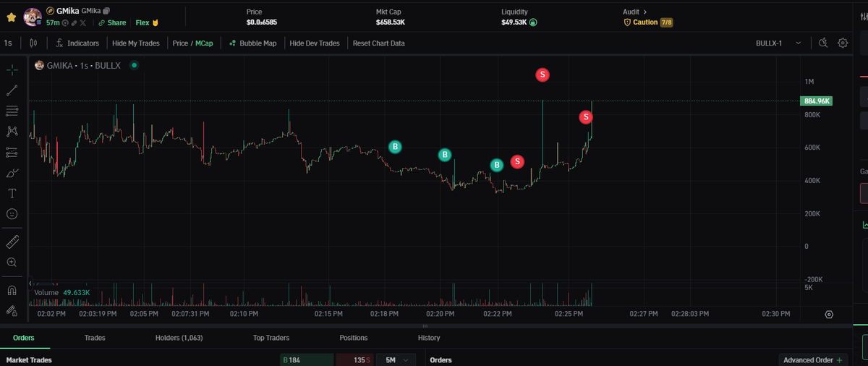Open the Indicators menu
The width and height of the screenshot is (868, 366).
[77, 43]
